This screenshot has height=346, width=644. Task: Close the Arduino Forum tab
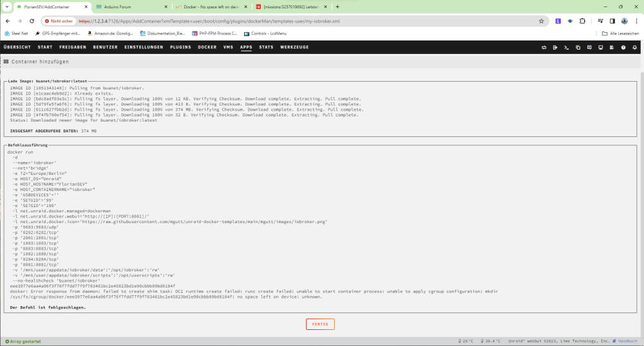pyautogui.click(x=166, y=6)
